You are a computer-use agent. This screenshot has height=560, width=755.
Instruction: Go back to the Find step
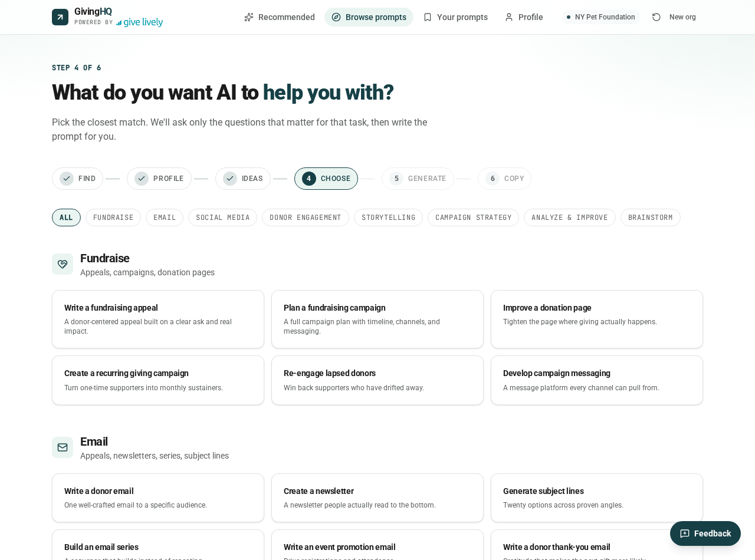(77, 179)
